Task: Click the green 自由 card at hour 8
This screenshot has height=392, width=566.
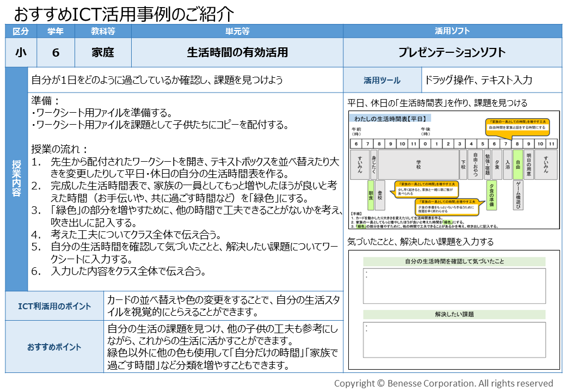Action: click(518, 164)
